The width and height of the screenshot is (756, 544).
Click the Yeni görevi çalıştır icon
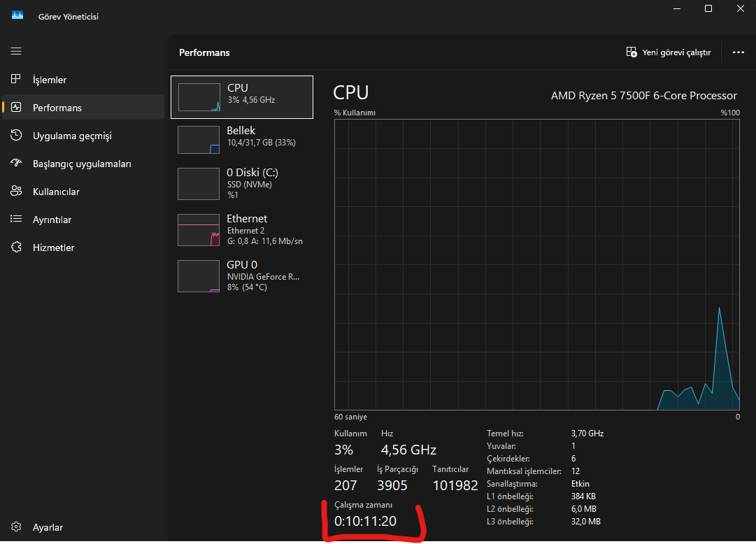[x=631, y=52]
